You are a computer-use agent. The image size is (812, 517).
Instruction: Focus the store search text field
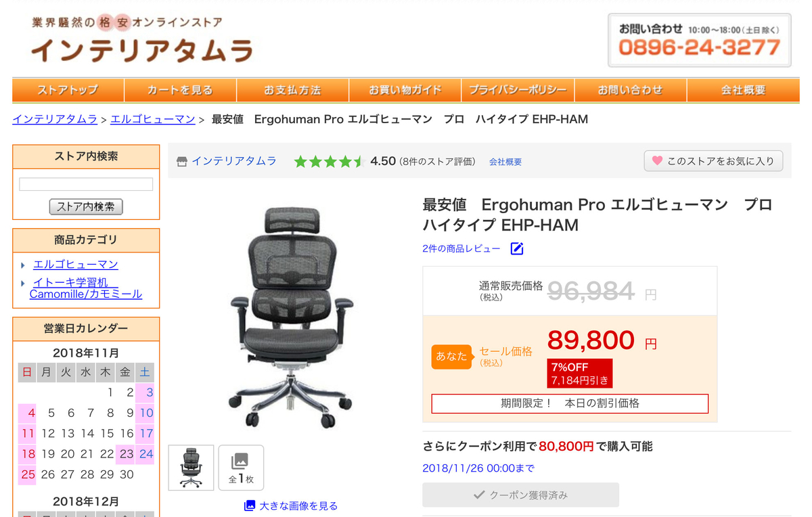tap(86, 184)
